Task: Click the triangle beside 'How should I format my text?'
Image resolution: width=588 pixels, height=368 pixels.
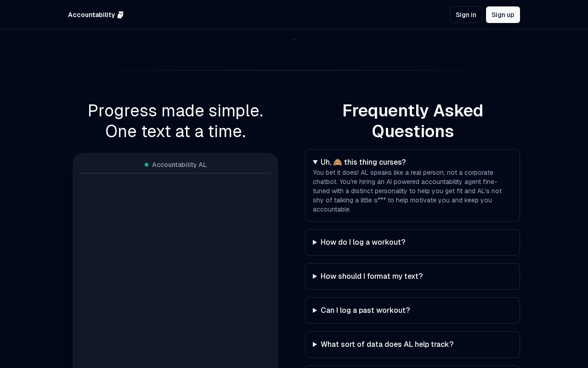Action: tap(315, 276)
